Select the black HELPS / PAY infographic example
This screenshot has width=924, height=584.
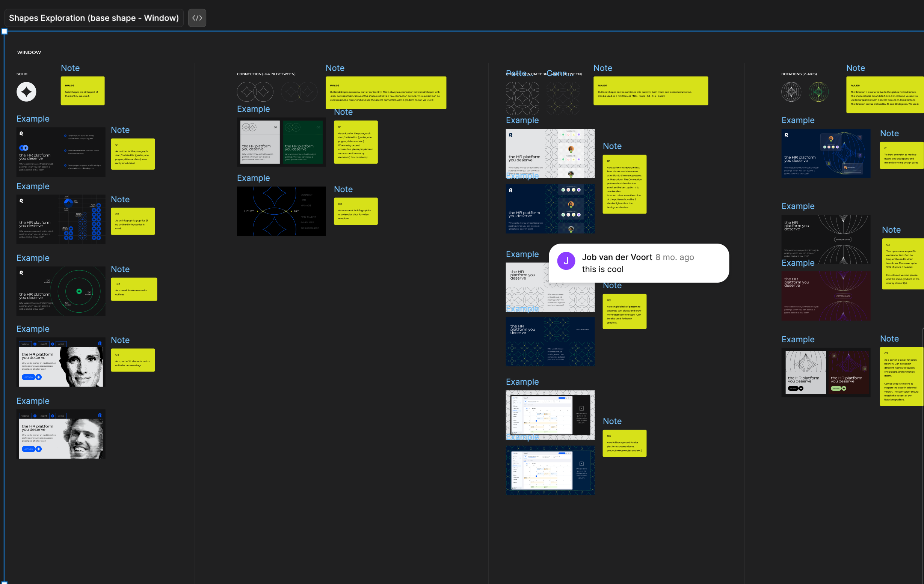click(x=281, y=211)
